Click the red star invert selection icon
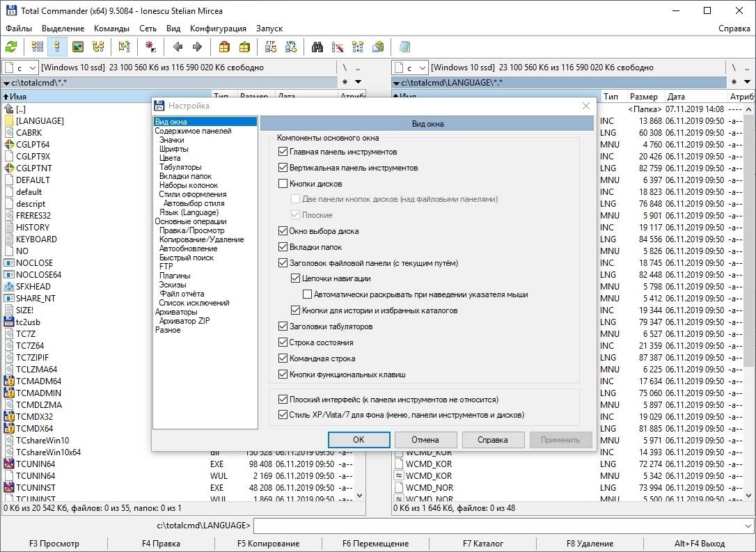The width and height of the screenshot is (756, 552). [150, 47]
